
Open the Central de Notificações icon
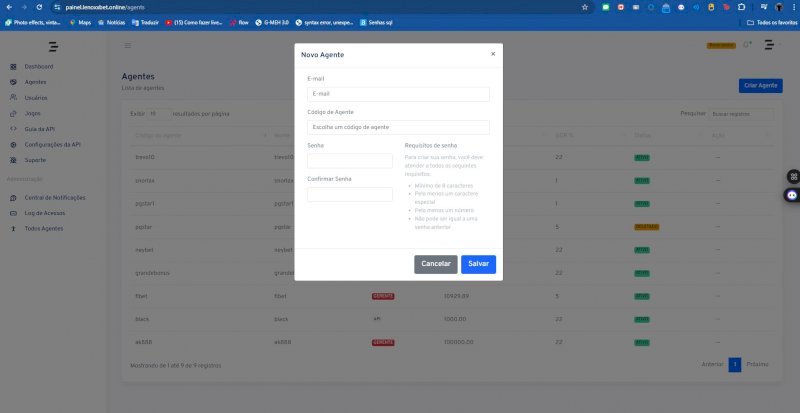point(13,198)
